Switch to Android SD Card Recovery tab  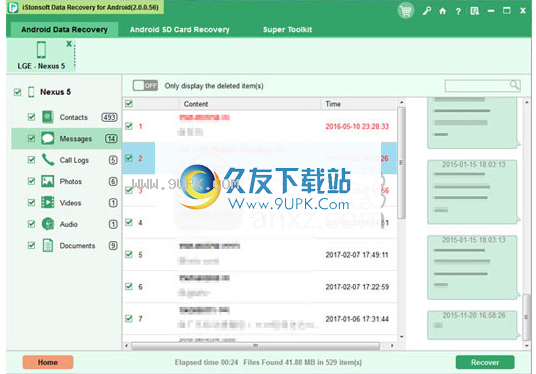coord(179,30)
